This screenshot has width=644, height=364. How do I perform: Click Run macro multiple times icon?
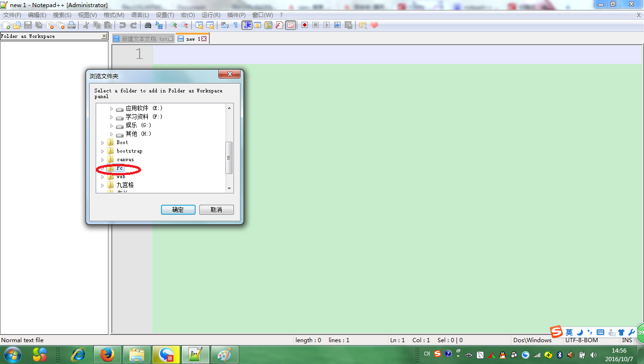coord(337,25)
